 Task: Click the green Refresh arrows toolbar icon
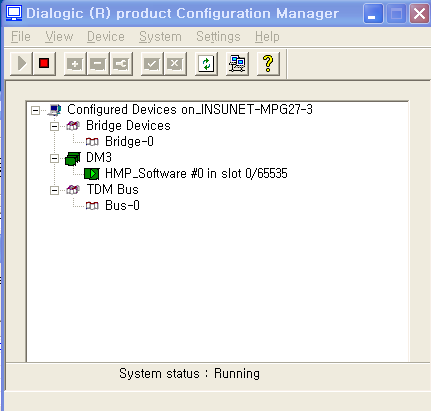206,63
